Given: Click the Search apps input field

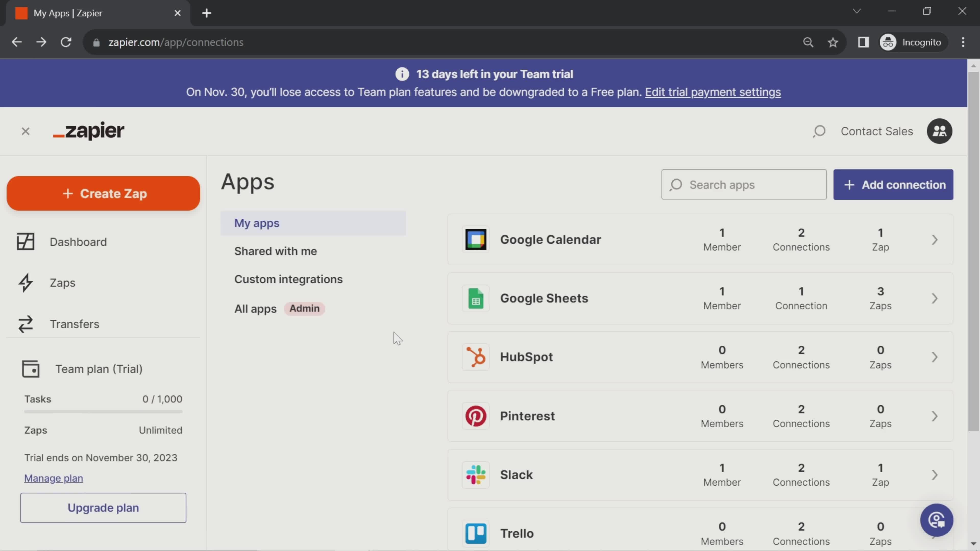Looking at the screenshot, I should [744, 185].
